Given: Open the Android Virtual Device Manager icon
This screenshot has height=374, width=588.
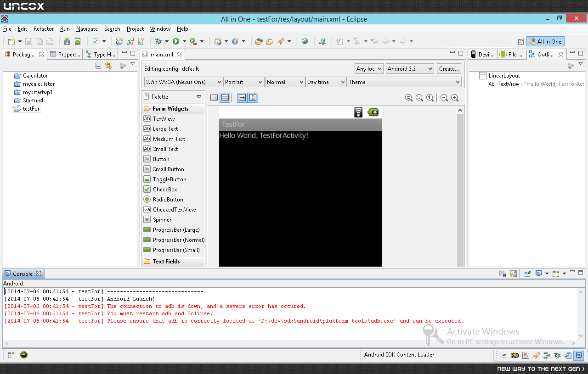Looking at the screenshot, I should pos(78,41).
